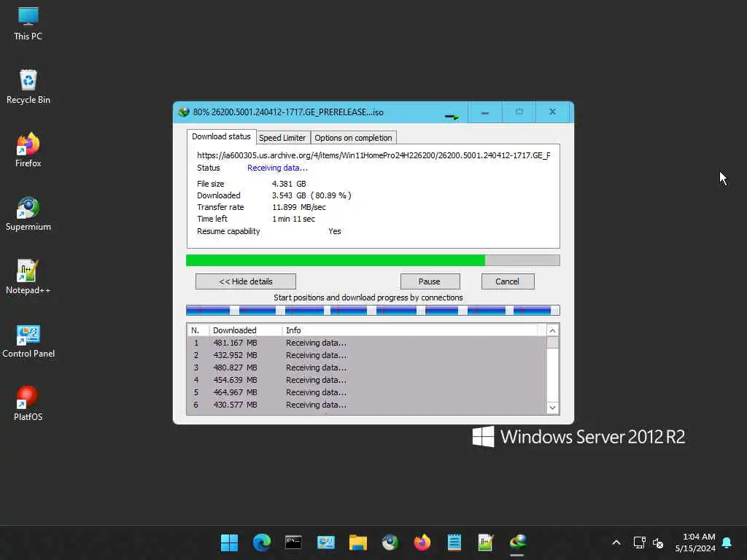Open Notepad++ from the taskbar

(x=486, y=542)
